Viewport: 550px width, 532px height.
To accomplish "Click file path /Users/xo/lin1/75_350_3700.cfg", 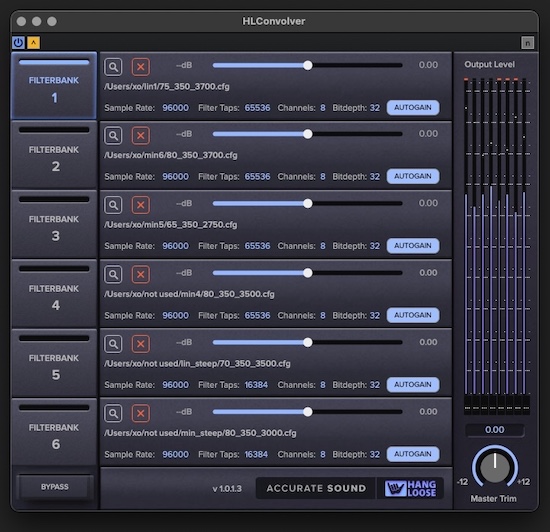I will pos(167,87).
